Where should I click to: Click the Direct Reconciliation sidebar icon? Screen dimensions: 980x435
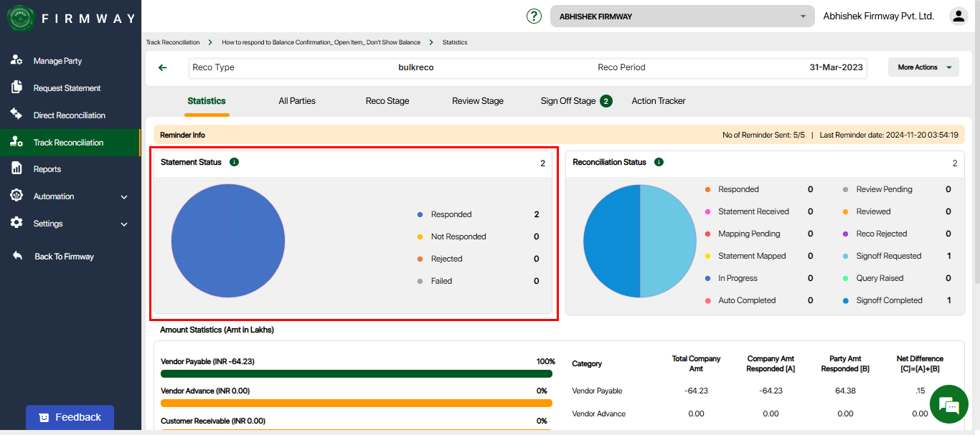tap(17, 115)
